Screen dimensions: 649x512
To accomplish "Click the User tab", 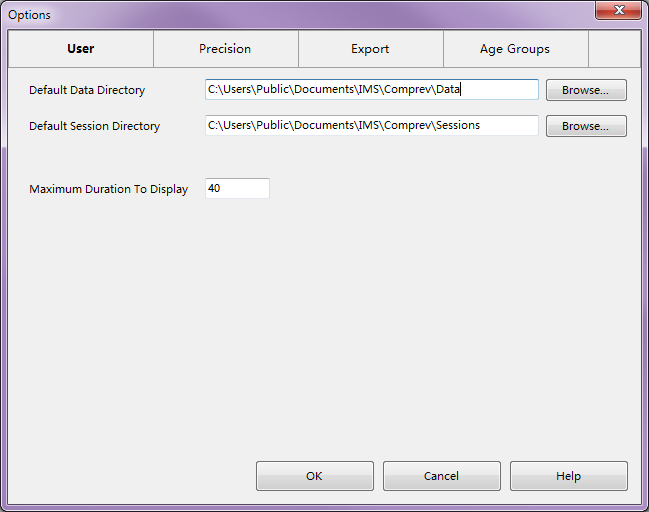I will click(80, 48).
